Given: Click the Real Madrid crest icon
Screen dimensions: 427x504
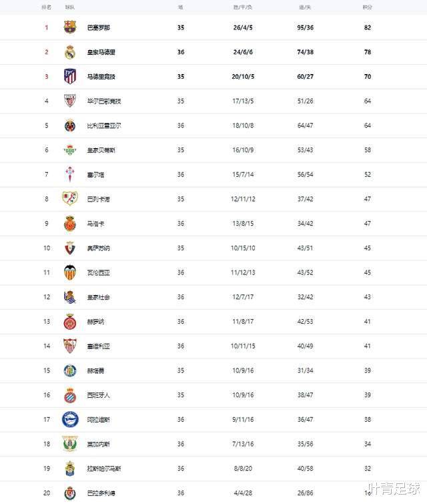Looking at the screenshot, I should [70, 52].
